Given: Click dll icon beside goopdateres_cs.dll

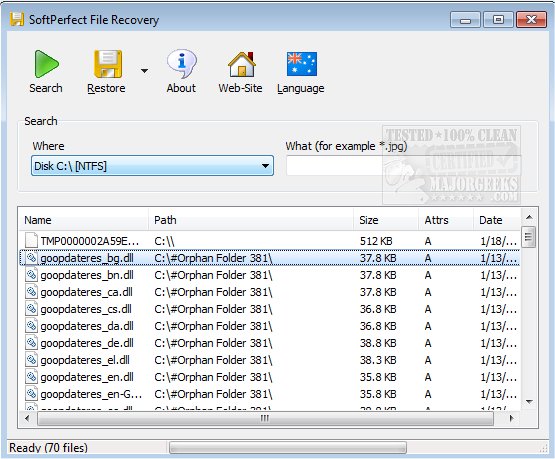Looking at the screenshot, I should tap(31, 309).
